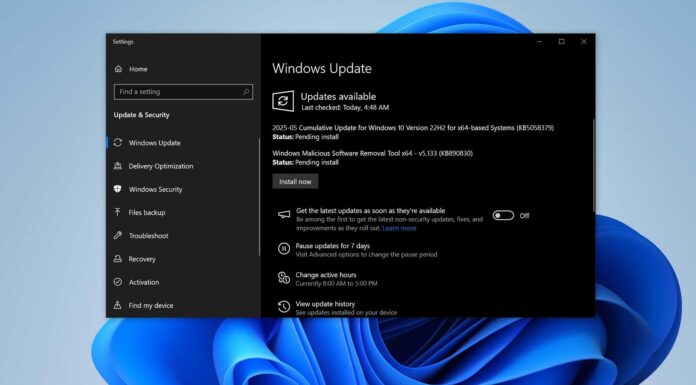Viewport: 696px width, 385px height.
Task: Click the Recovery icon
Action: point(118,258)
